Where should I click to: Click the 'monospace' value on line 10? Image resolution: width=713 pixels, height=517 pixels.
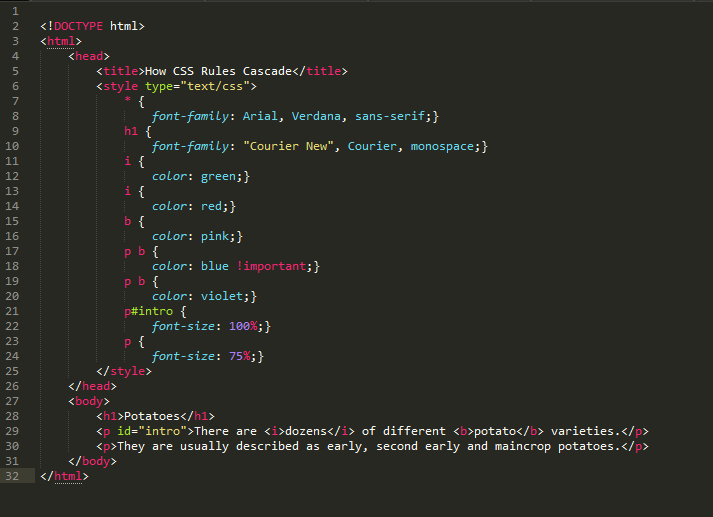tap(442, 146)
